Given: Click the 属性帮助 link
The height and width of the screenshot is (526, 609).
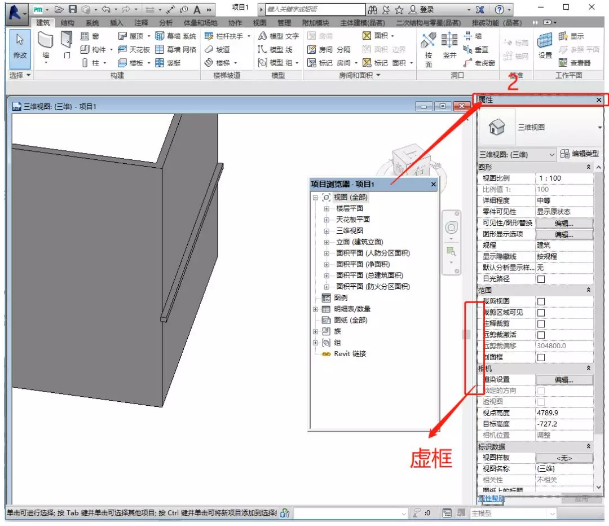Looking at the screenshot, I should (x=491, y=498).
